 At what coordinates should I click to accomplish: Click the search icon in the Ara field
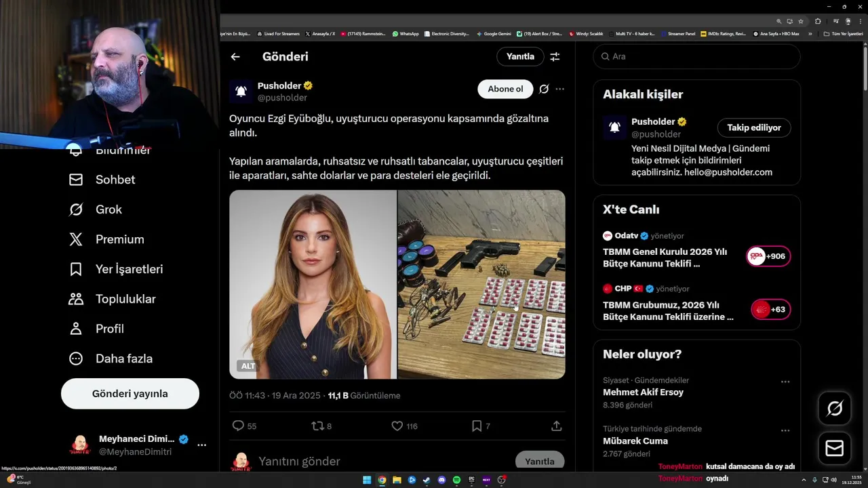pyautogui.click(x=605, y=56)
